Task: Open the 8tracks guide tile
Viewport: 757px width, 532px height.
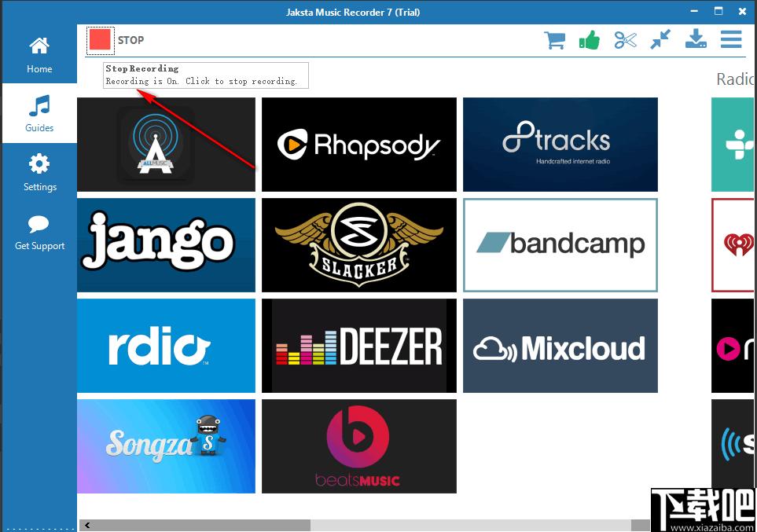Action: pos(560,145)
